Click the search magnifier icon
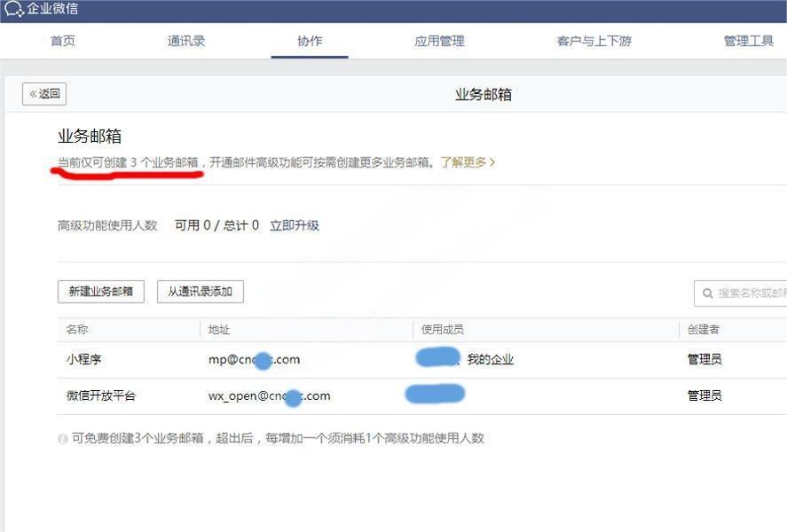 point(708,293)
